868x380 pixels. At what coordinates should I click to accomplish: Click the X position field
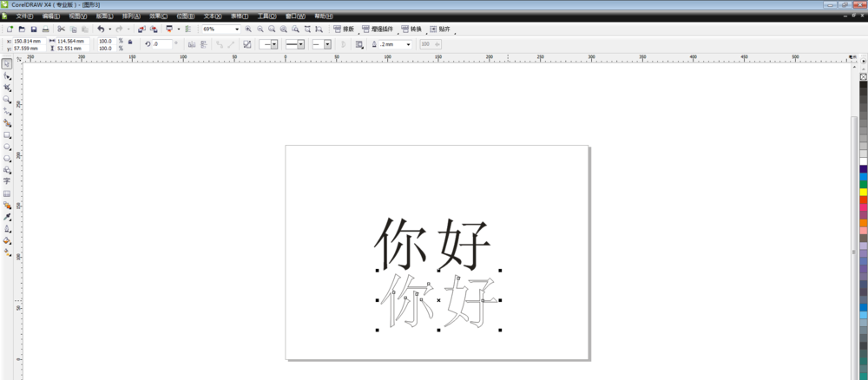[30, 41]
